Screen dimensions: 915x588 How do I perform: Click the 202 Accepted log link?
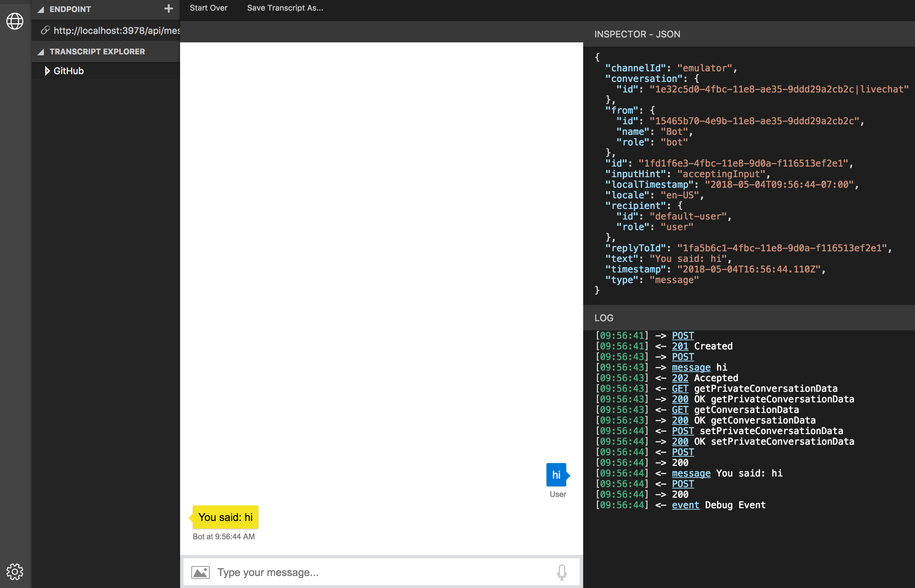point(680,378)
